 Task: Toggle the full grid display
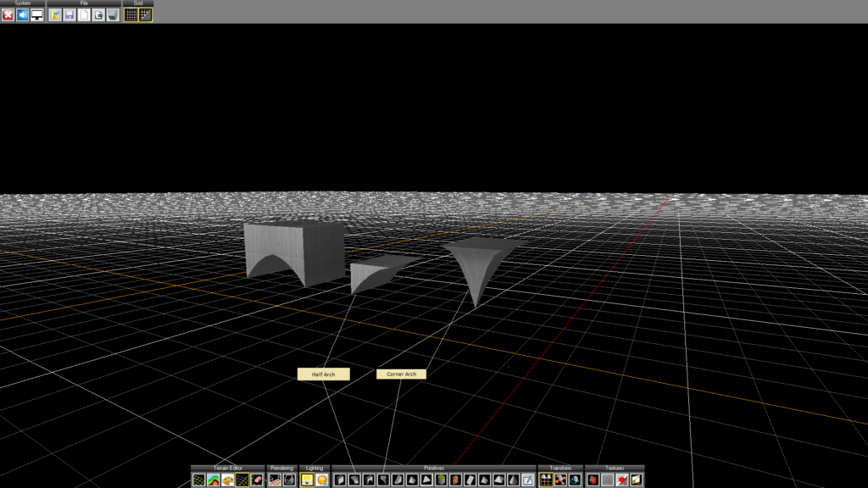pyautogui.click(x=131, y=15)
